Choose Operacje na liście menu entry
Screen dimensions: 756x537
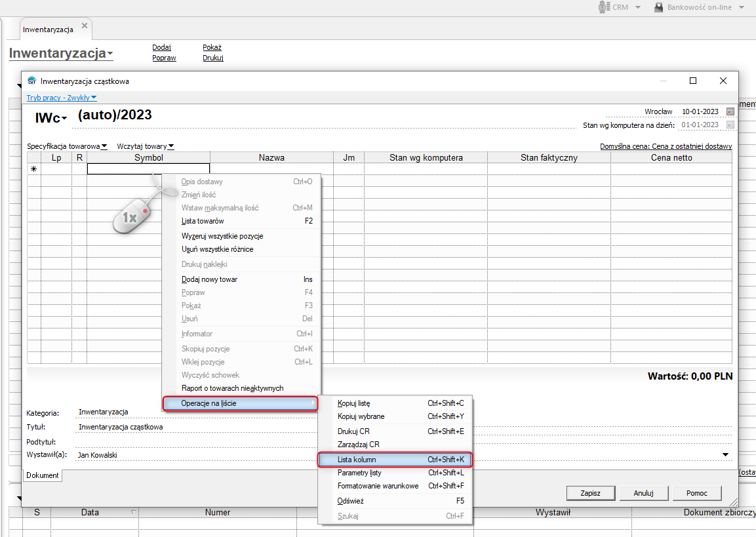pyautogui.click(x=240, y=403)
